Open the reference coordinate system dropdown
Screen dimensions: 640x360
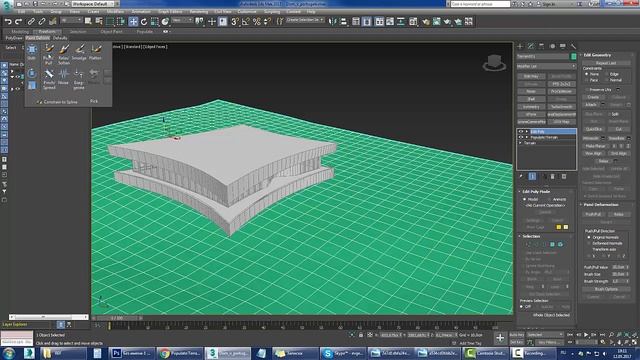coord(182,20)
